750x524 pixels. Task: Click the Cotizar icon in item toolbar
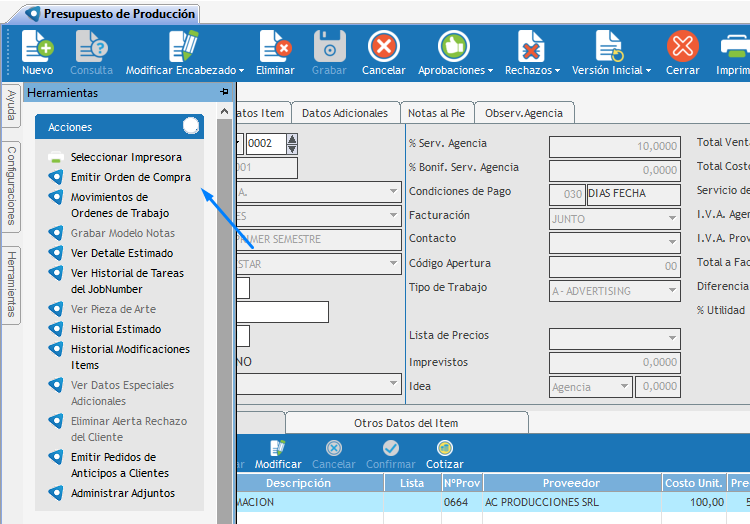(445, 449)
